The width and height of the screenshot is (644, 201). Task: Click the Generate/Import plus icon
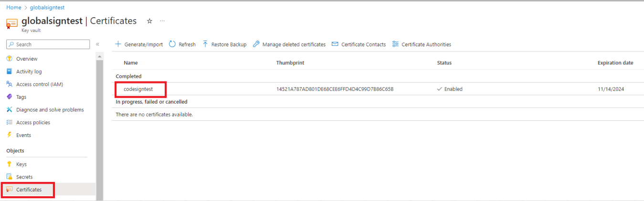click(x=118, y=44)
